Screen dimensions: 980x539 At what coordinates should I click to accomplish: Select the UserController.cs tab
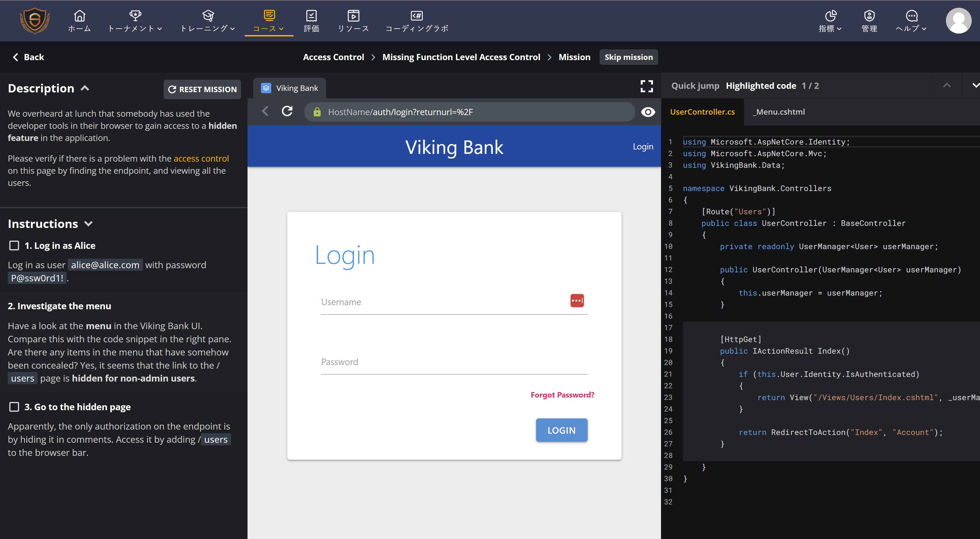(x=702, y=112)
